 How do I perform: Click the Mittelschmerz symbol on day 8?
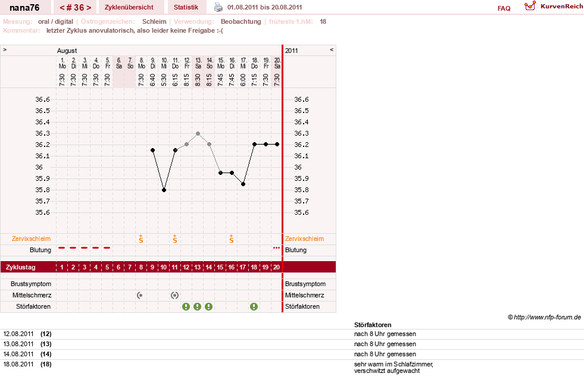[x=140, y=296]
